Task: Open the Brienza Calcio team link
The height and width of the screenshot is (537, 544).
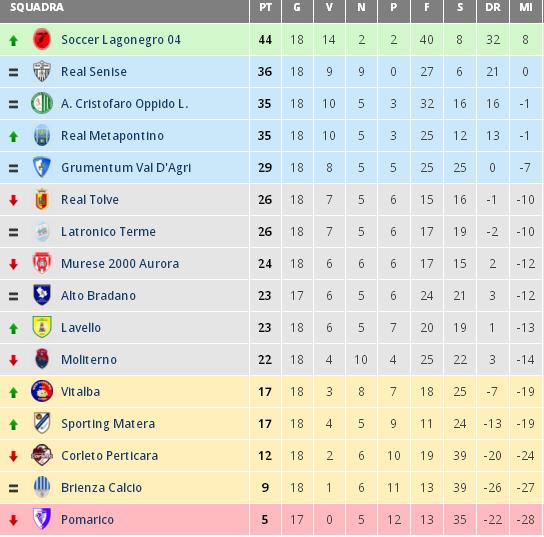Action: coord(101,488)
